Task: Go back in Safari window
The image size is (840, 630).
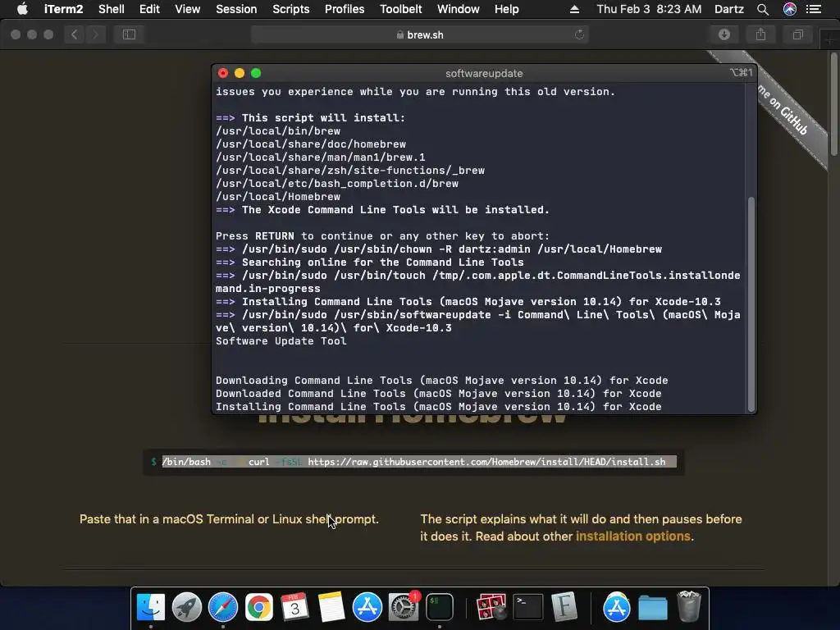Action: tap(75, 34)
